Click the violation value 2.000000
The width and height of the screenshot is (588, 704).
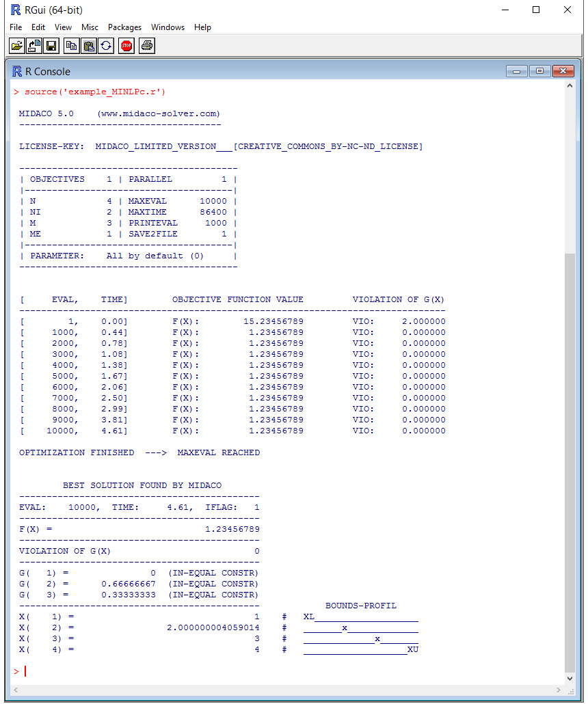tap(424, 321)
